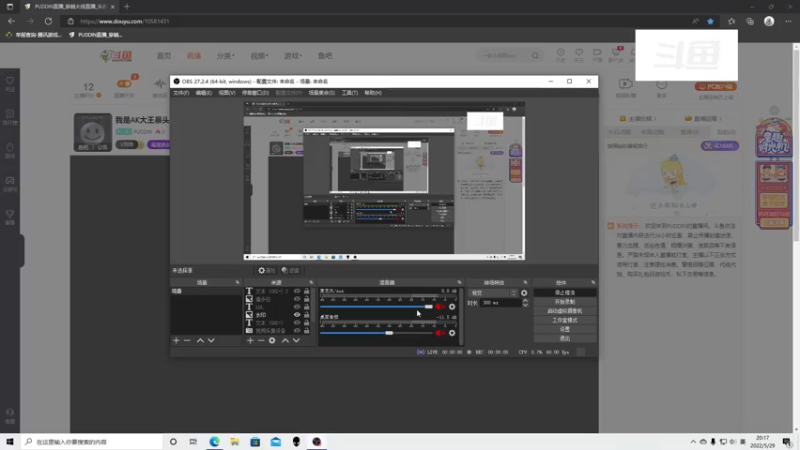Add a new source with the plus icon
The width and height of the screenshot is (800, 450).
pos(250,340)
